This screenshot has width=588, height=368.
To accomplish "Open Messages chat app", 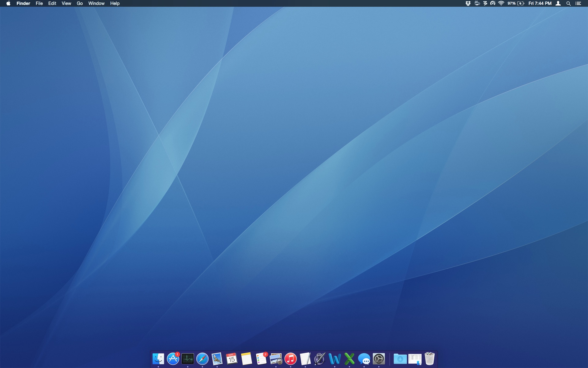I will point(364,358).
